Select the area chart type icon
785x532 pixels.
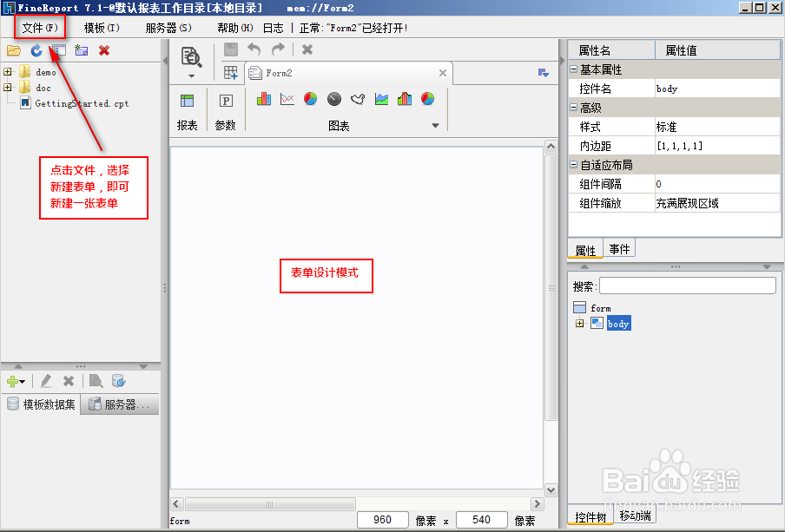380,100
